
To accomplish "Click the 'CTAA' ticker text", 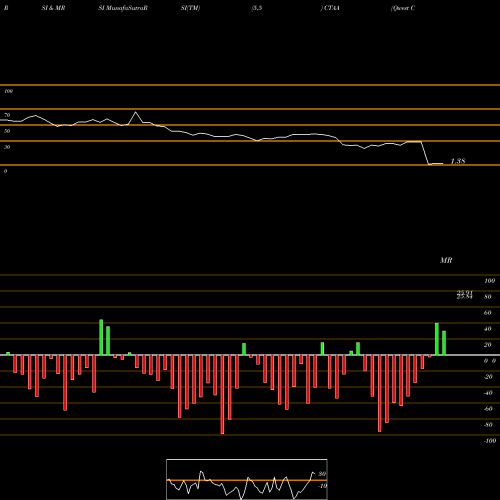I will pos(332,8).
